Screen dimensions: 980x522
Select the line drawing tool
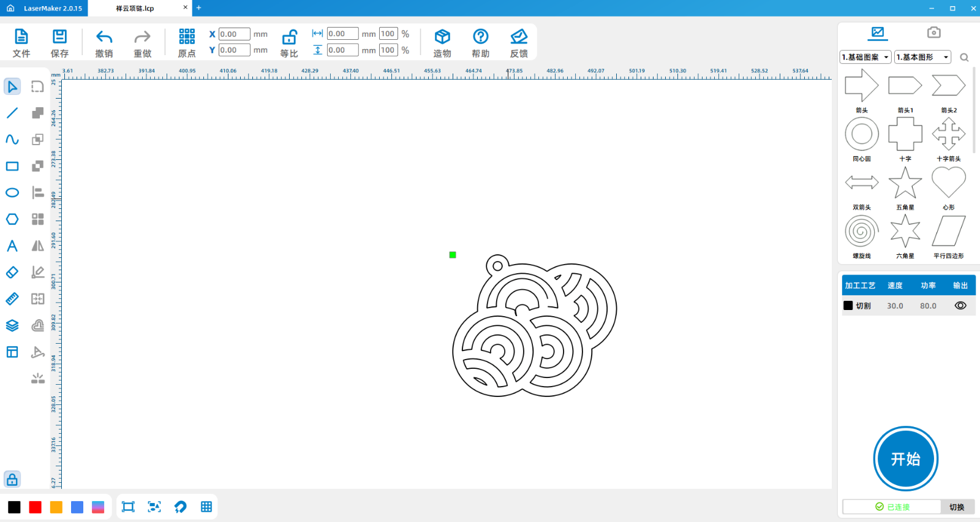(12, 113)
